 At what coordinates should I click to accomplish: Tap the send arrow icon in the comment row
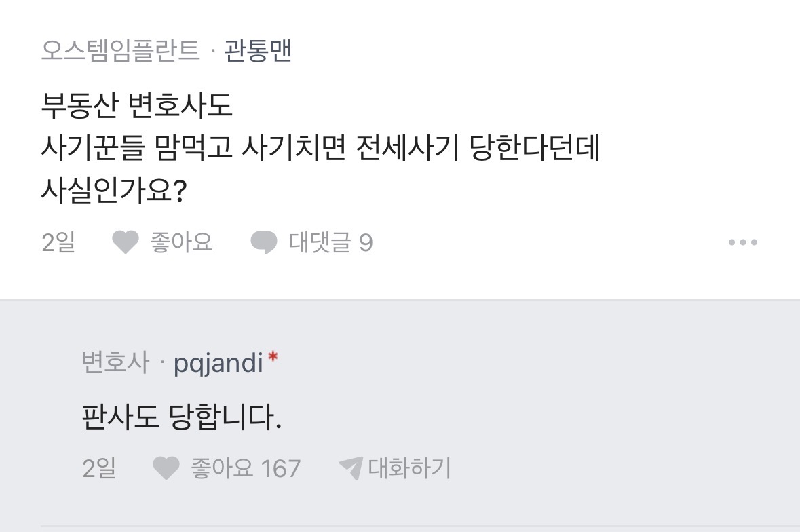click(352, 468)
